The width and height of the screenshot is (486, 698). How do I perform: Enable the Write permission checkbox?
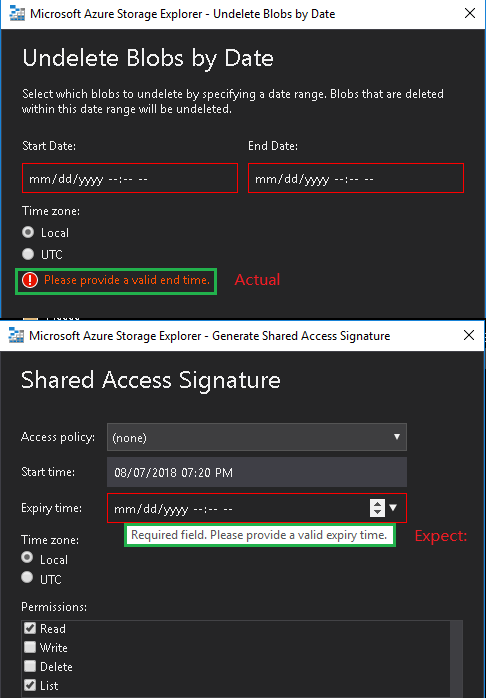[x=30, y=647]
